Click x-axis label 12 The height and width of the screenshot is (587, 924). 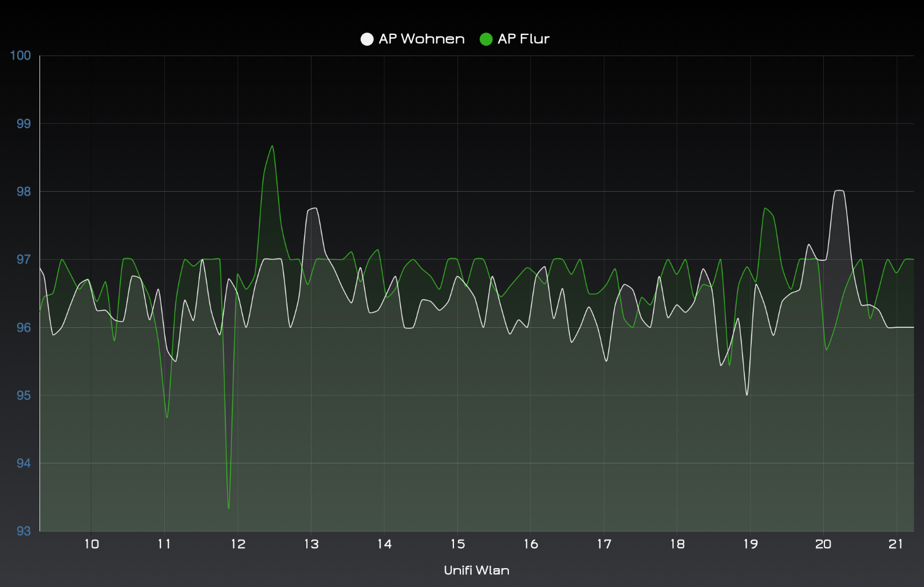238,544
